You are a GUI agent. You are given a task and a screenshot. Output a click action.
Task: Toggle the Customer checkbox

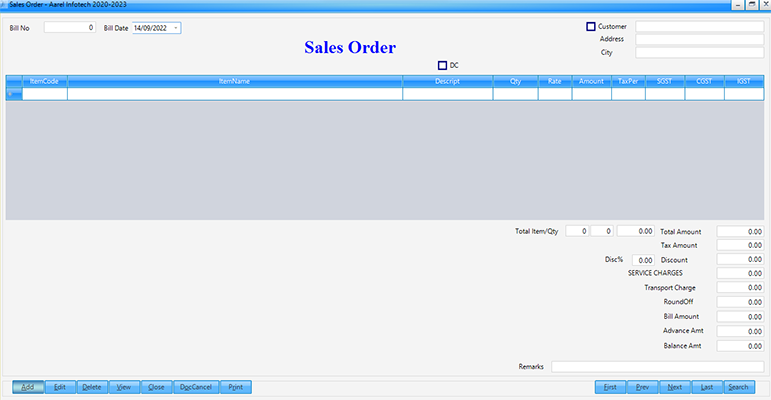click(591, 26)
